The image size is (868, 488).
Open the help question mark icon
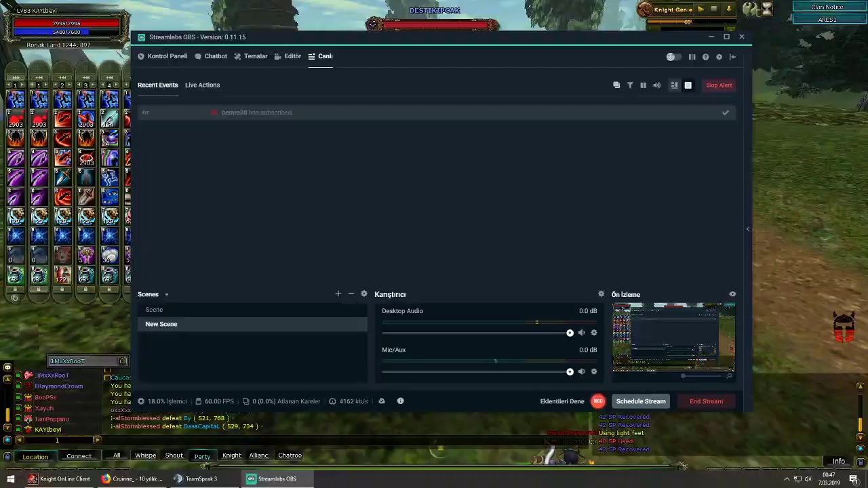tap(705, 57)
